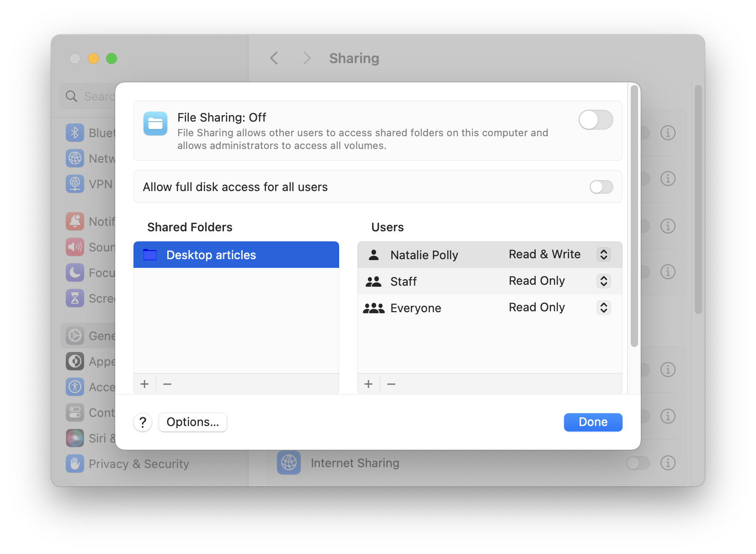756x554 pixels.
Task: Click the Staff group icon
Action: click(373, 281)
